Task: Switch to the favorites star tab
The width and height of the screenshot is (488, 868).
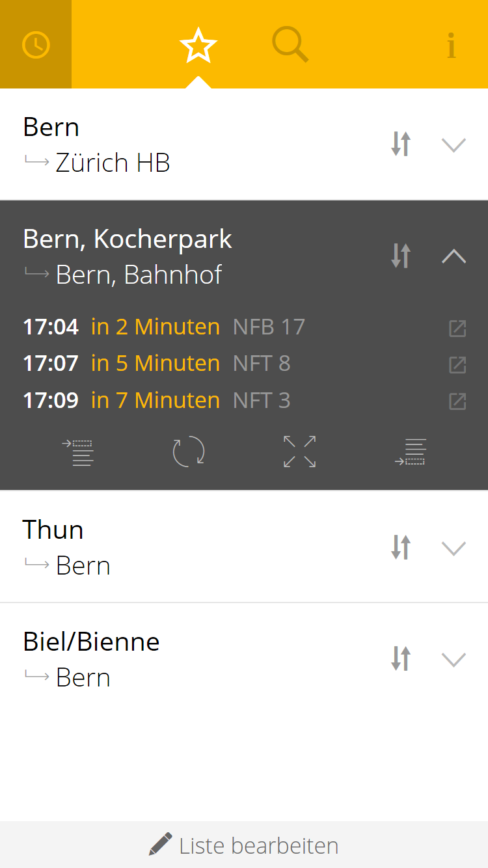Action: point(198,45)
